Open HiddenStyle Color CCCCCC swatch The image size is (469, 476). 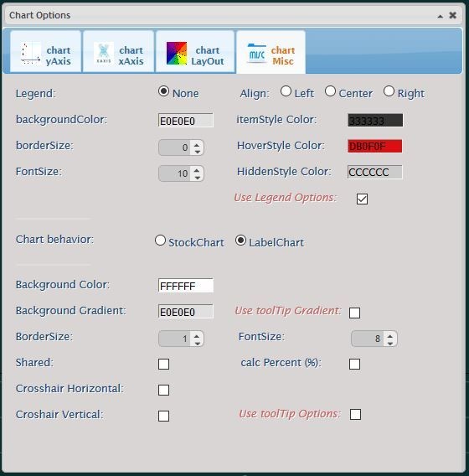(375, 172)
